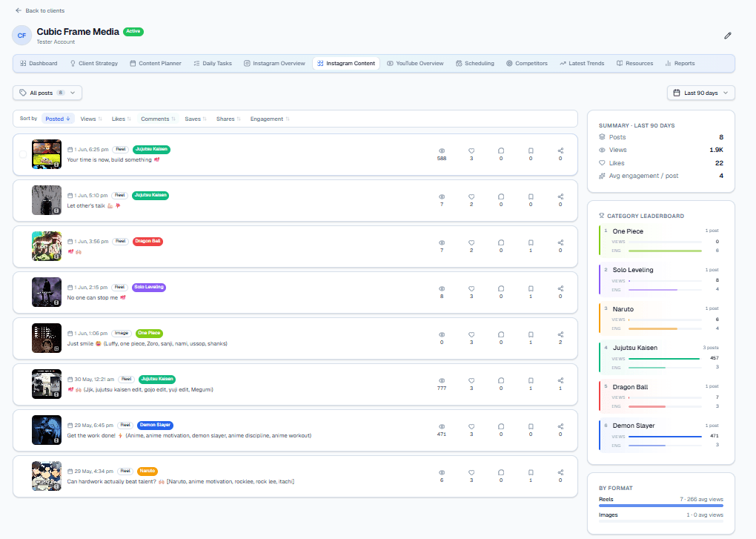Click the bookmark icon on the Dragon Ball post
The width and height of the screenshot is (756, 539).
531,242
